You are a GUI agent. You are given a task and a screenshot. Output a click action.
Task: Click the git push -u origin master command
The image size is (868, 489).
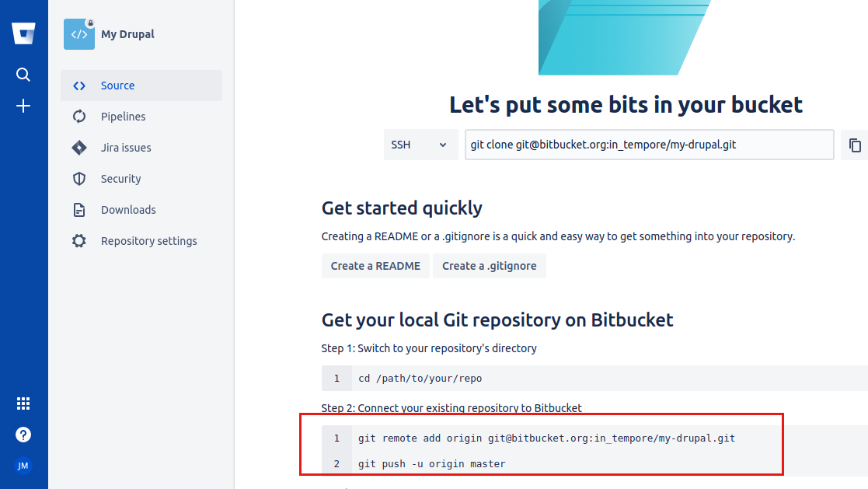coord(432,464)
